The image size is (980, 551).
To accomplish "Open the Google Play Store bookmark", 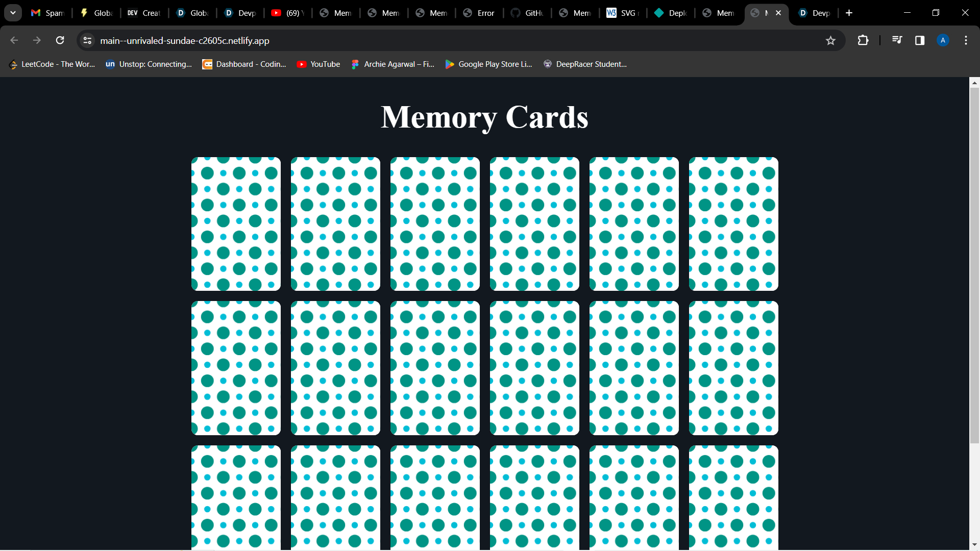I will (x=488, y=64).
